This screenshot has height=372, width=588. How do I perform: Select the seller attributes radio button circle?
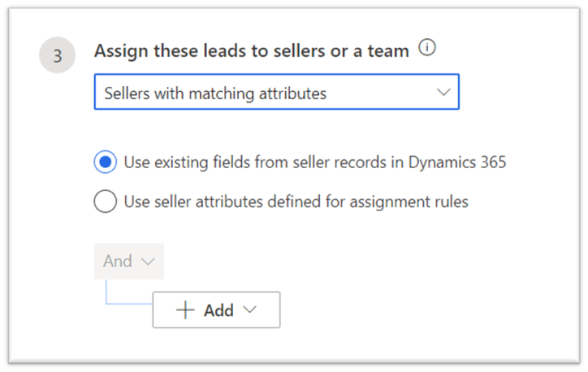click(105, 201)
